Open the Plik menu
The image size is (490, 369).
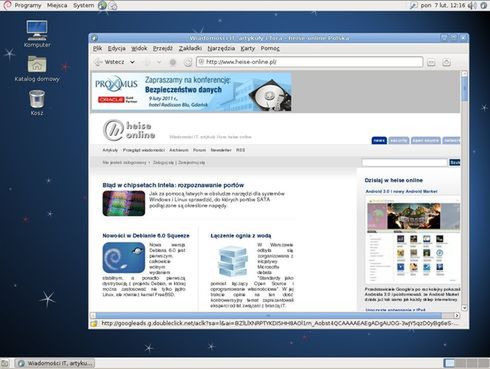97,48
